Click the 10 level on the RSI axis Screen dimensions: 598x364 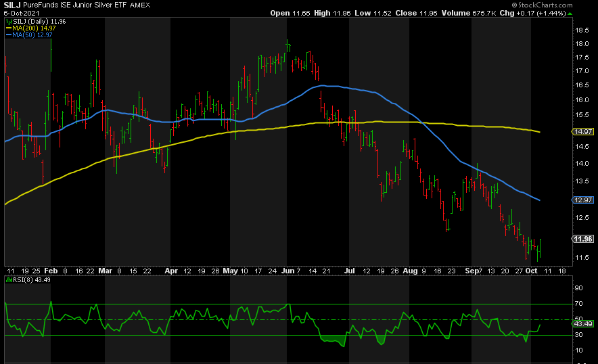[x=578, y=350]
